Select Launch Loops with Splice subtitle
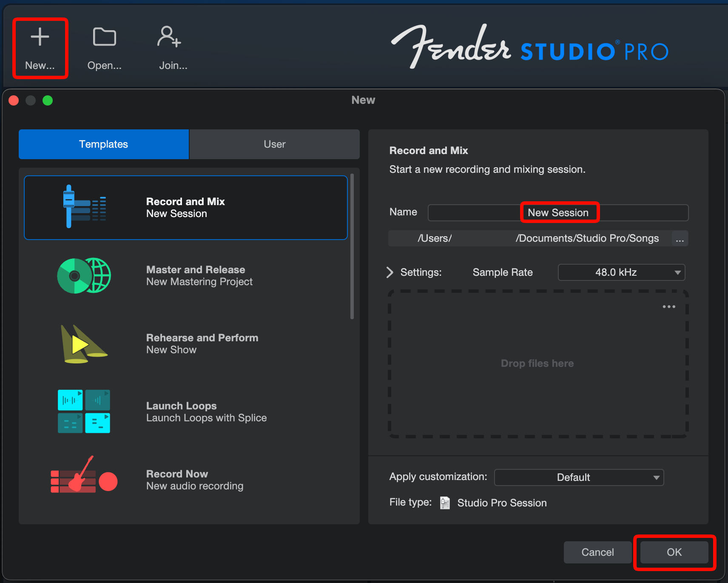The width and height of the screenshot is (728, 583). pos(207,418)
